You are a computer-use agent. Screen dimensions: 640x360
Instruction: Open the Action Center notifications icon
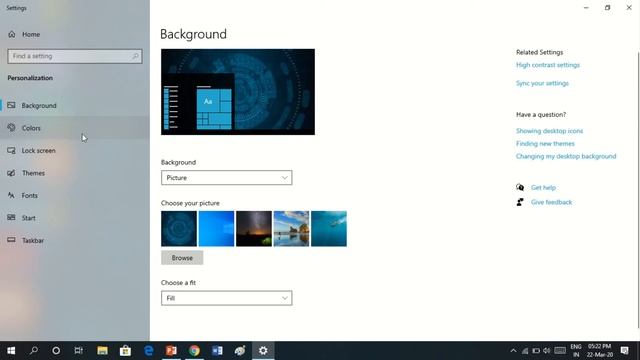624,351
